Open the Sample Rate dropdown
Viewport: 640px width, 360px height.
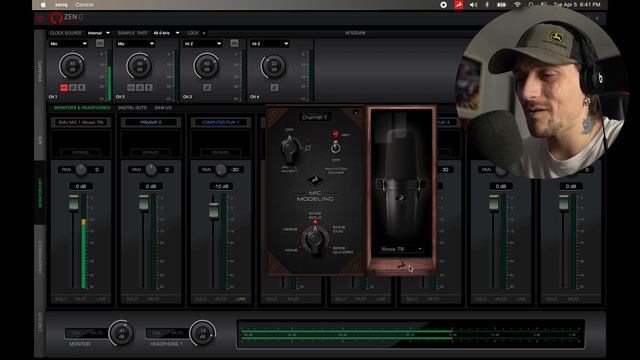click(x=166, y=33)
